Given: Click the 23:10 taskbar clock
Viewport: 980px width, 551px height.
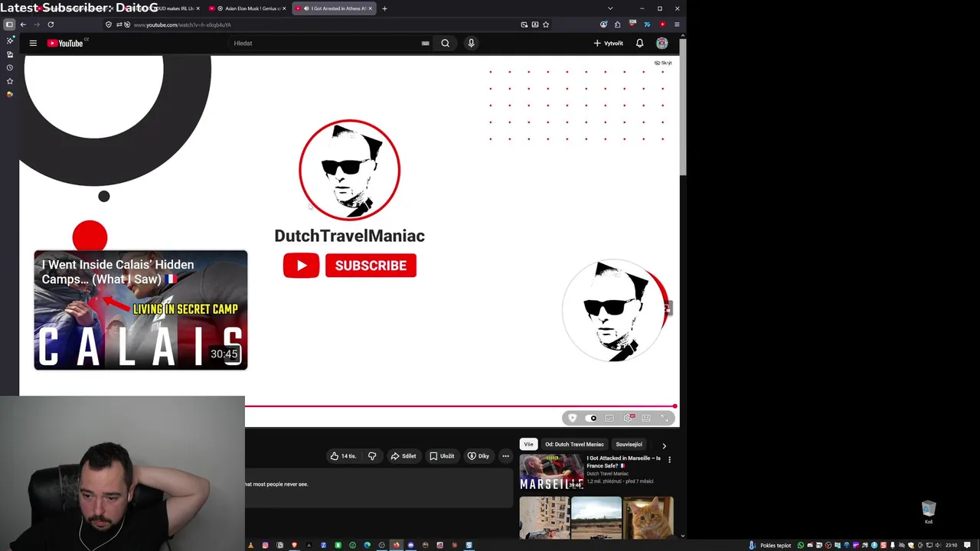Looking at the screenshot, I should [951, 546].
